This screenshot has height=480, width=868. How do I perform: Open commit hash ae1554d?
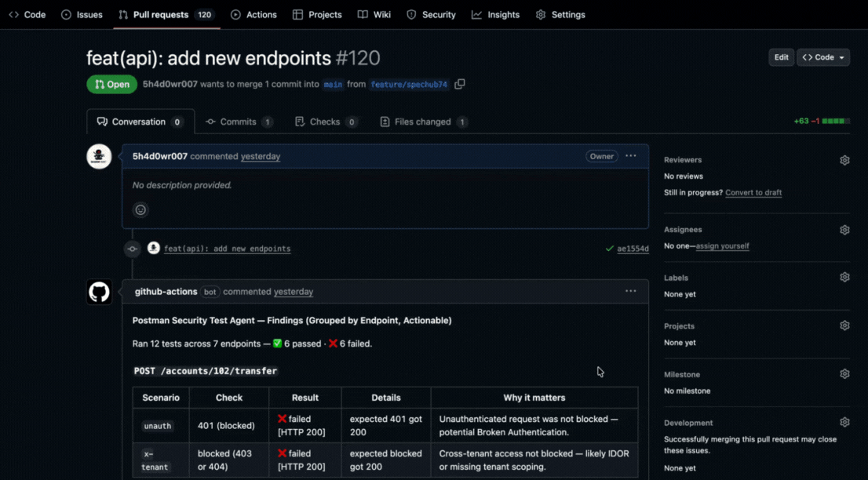633,249
